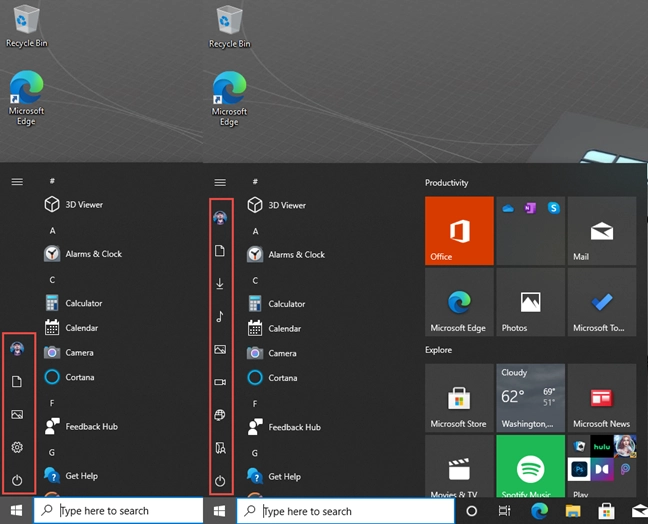Viewport: 648px width, 524px height.
Task: Click the user avatar in the right Start menu
Action: 220,217
